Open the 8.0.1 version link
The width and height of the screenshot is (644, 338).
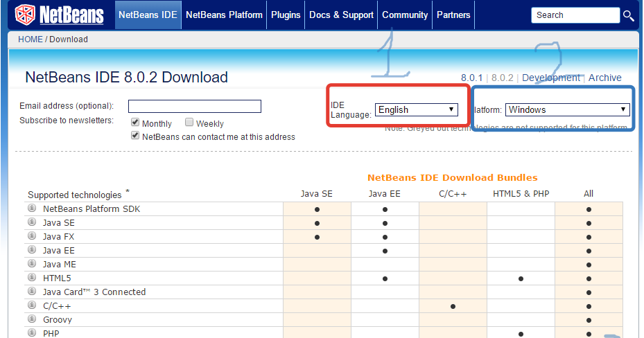(471, 78)
